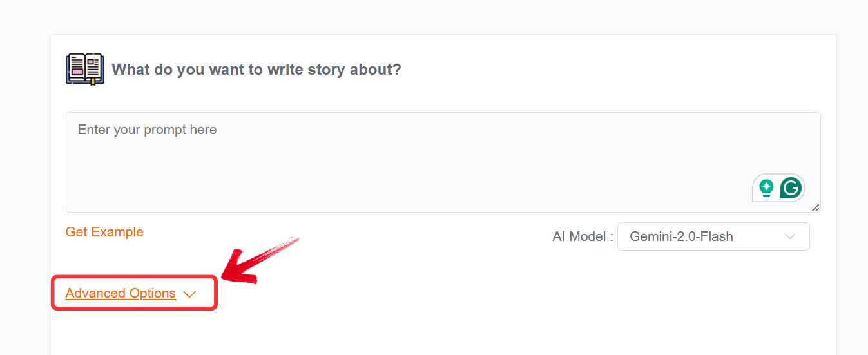Click the textarea resize handle corner

tap(816, 207)
